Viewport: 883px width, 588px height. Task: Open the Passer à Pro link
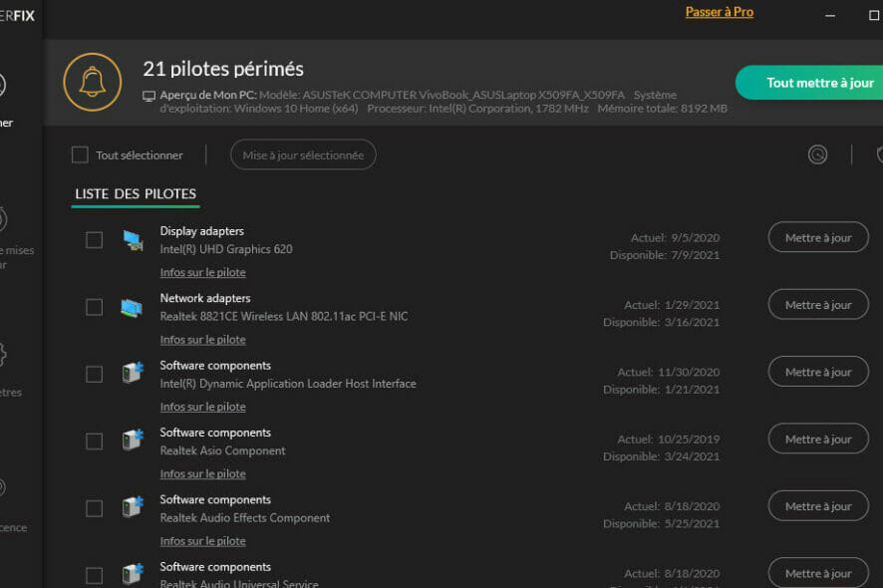coord(720,12)
